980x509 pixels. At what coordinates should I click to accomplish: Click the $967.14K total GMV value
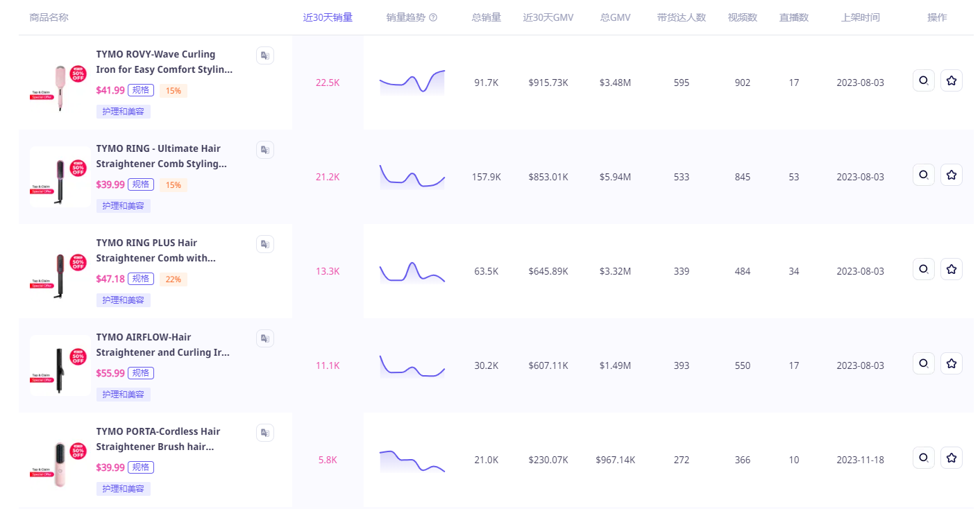(616, 460)
